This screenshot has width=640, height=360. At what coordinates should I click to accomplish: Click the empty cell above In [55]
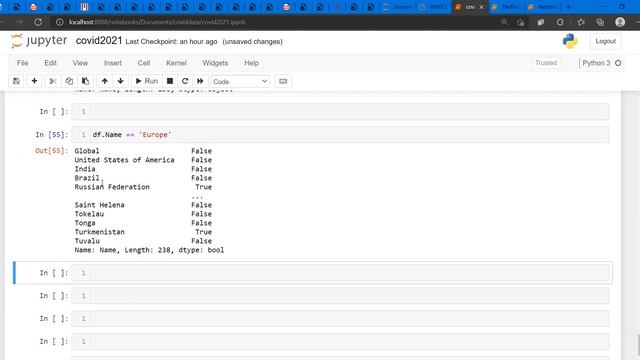click(x=340, y=112)
